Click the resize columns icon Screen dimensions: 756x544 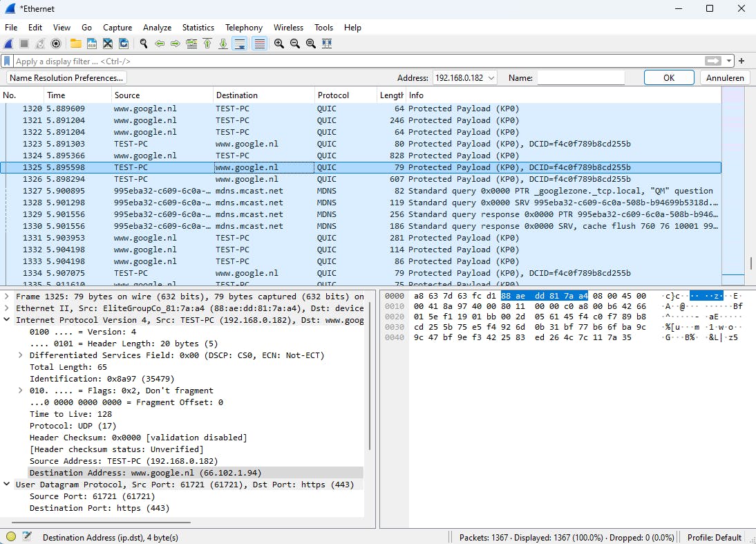click(327, 44)
